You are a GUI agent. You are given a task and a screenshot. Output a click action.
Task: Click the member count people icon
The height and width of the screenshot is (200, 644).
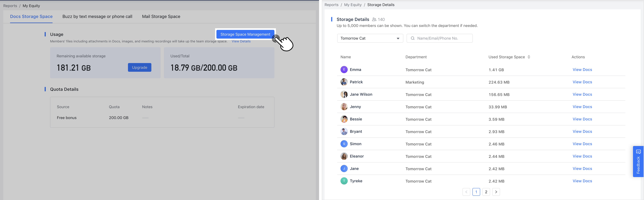[374, 19]
